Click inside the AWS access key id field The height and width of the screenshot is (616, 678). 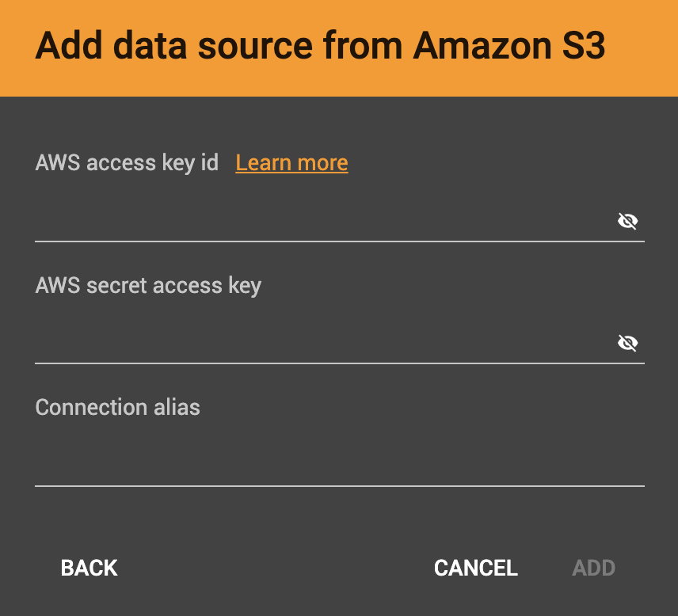coord(317,222)
